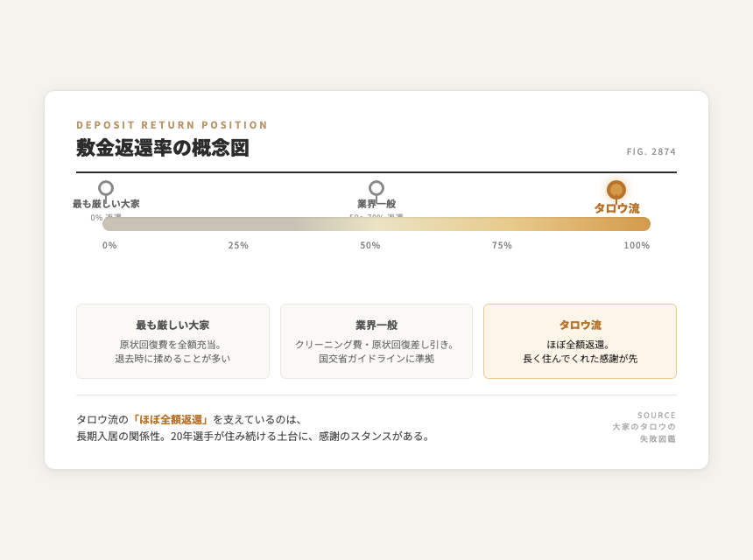
Task: Click the 業界一般 circle marker pin
Action: tap(376, 188)
